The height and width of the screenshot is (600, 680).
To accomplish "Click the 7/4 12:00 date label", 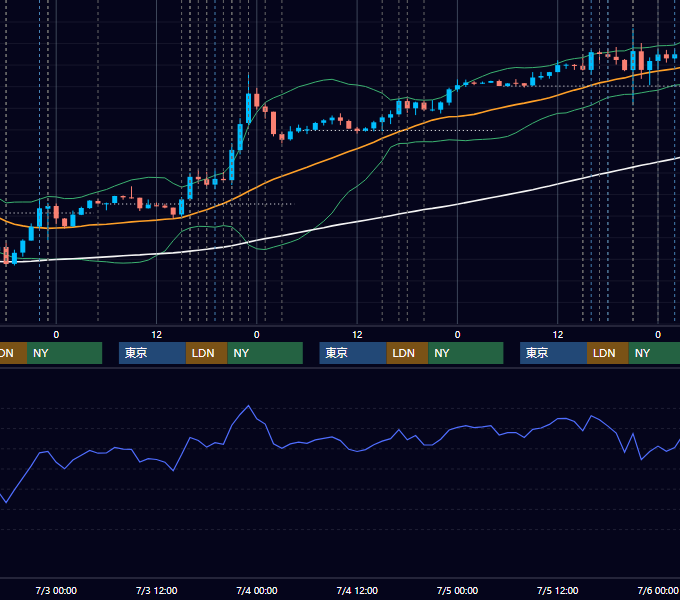I will pyautogui.click(x=357, y=590).
